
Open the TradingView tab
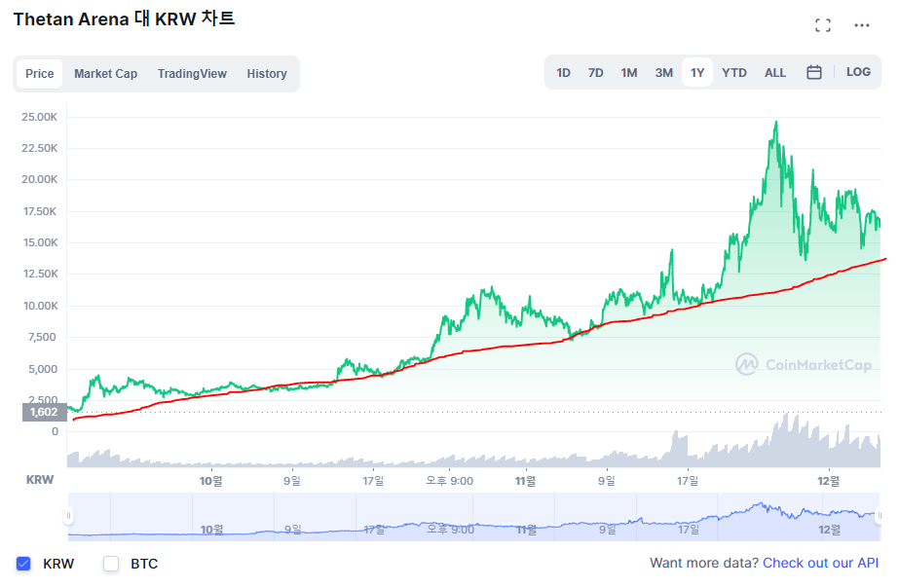[192, 73]
